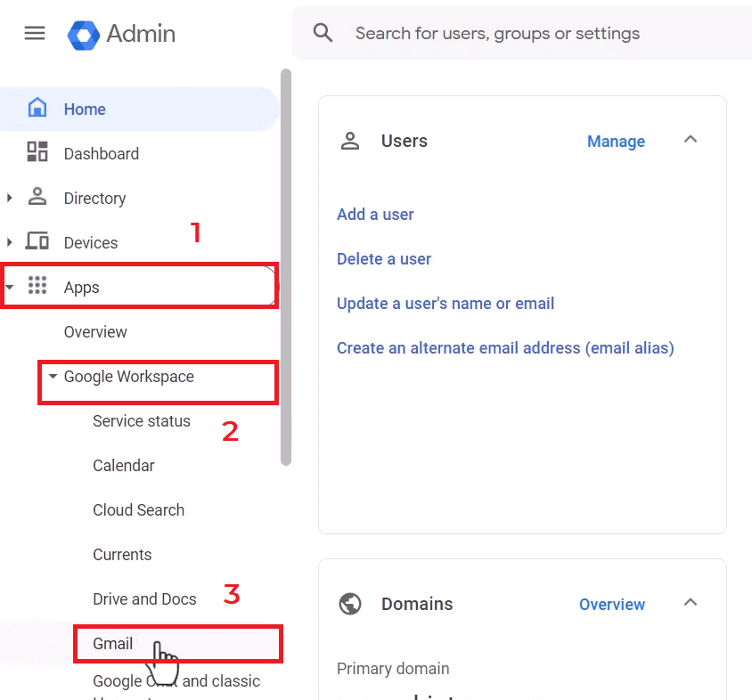This screenshot has width=752, height=700.
Task: Click the Add a user link
Action: (x=375, y=215)
